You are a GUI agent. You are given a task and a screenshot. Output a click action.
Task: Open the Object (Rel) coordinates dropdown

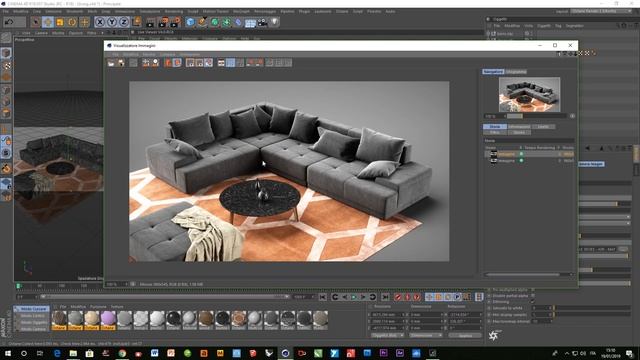coord(387,335)
